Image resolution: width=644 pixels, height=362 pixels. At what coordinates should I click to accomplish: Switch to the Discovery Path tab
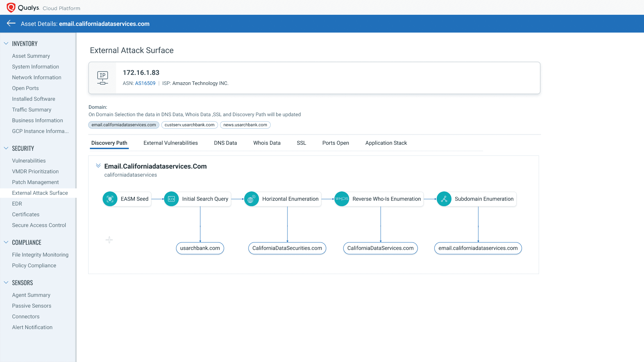pos(109,143)
